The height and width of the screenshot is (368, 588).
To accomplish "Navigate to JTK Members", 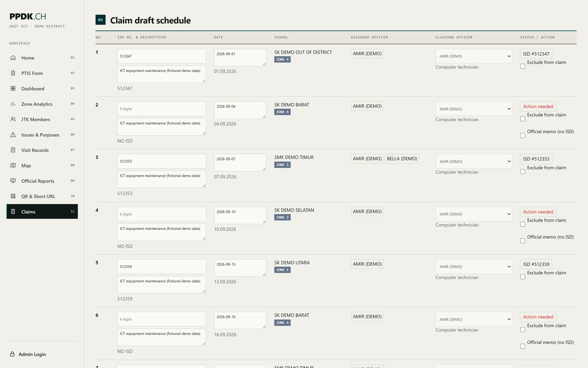I will (42, 119).
